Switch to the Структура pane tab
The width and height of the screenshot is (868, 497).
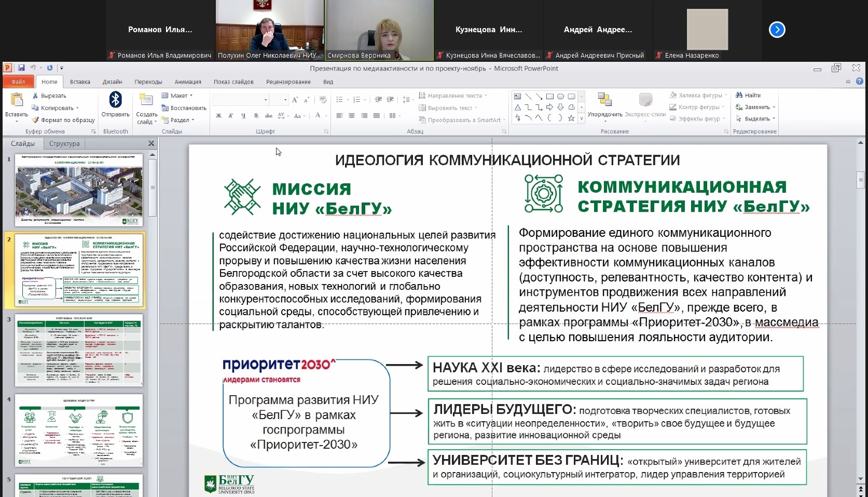(x=64, y=144)
